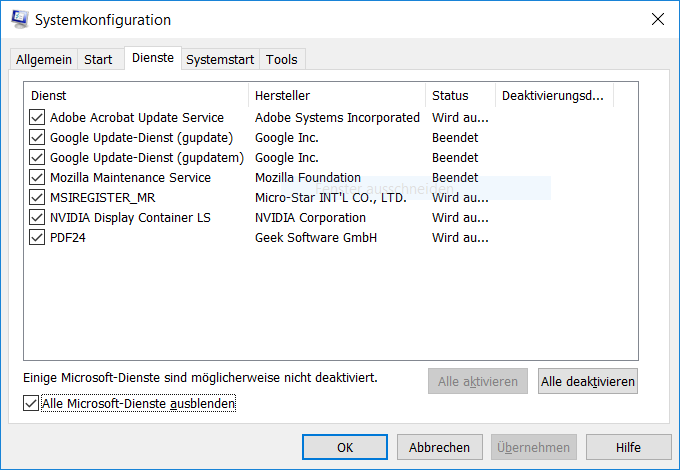The width and height of the screenshot is (680, 470).
Task: Disable Google Update-Dienst (gupdatem) service checkbox
Action: click(x=37, y=158)
